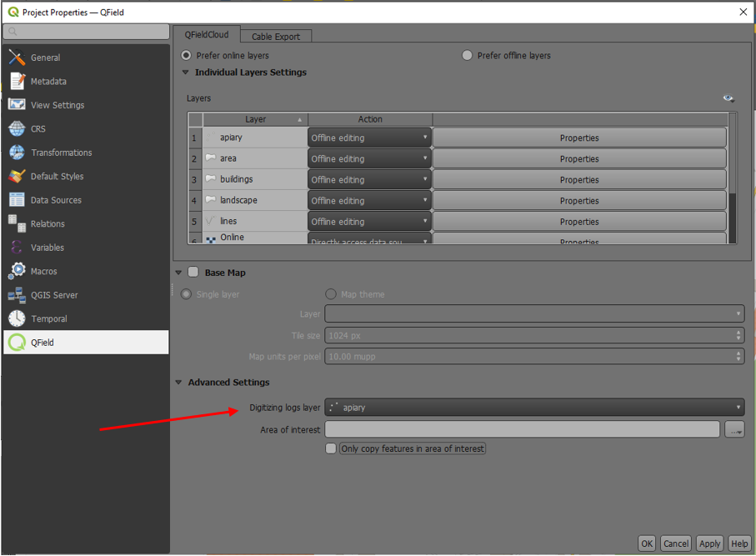Open Properties for the apiary layer
The image size is (756, 556).
click(x=579, y=138)
